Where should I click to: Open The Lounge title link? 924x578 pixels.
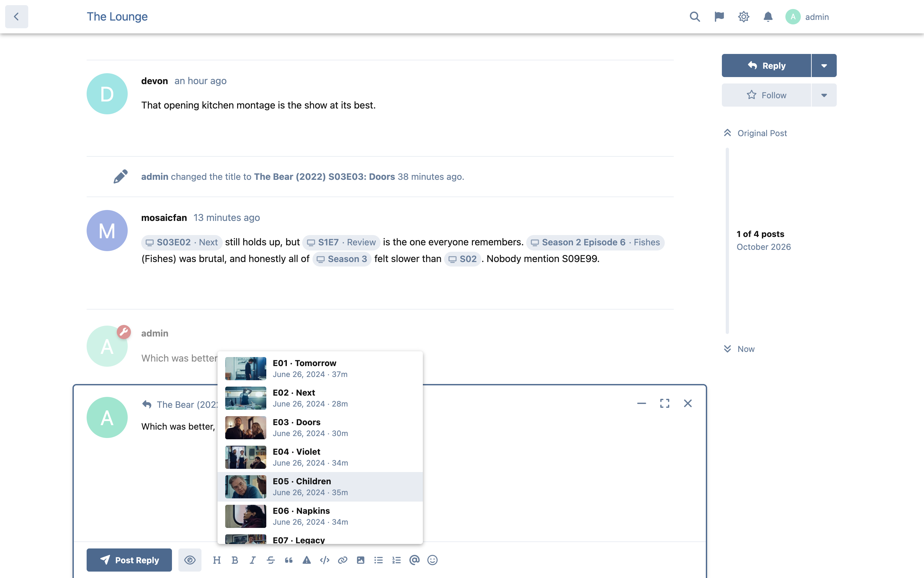117,16
